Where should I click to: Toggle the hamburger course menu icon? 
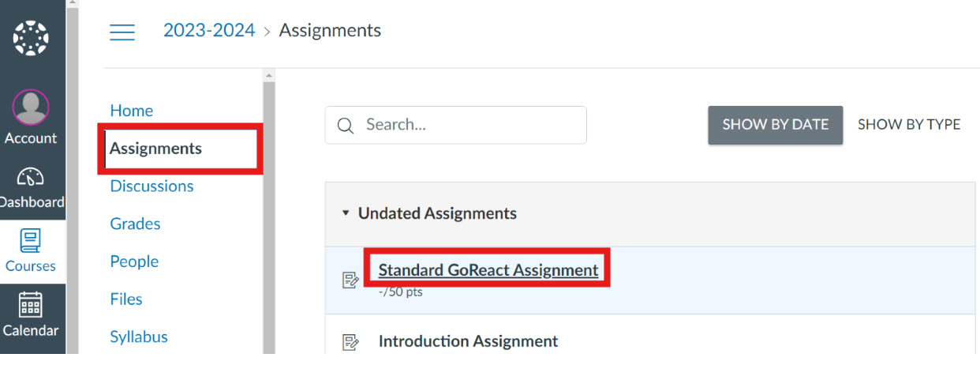122,32
